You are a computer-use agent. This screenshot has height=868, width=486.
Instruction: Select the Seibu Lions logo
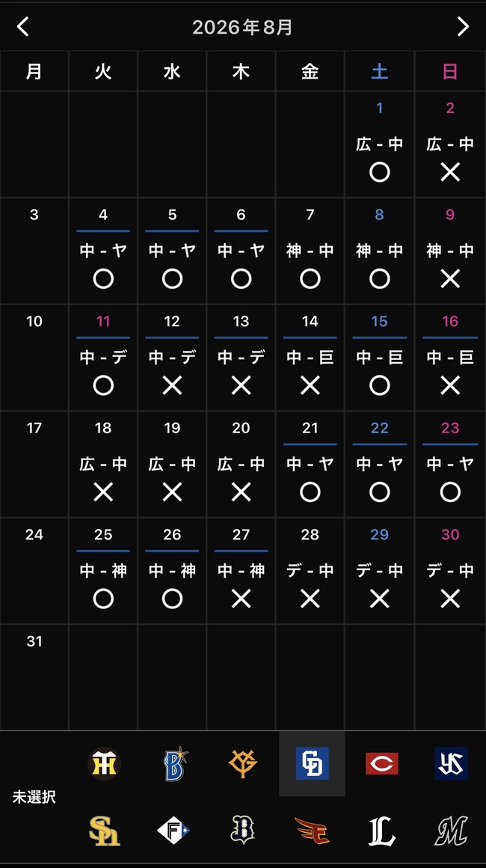(381, 831)
